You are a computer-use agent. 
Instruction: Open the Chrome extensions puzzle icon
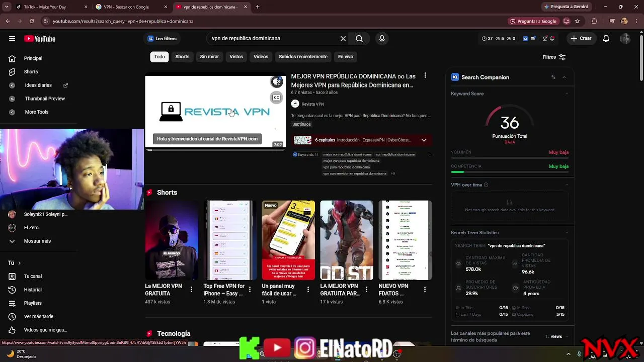pyautogui.click(x=594, y=21)
